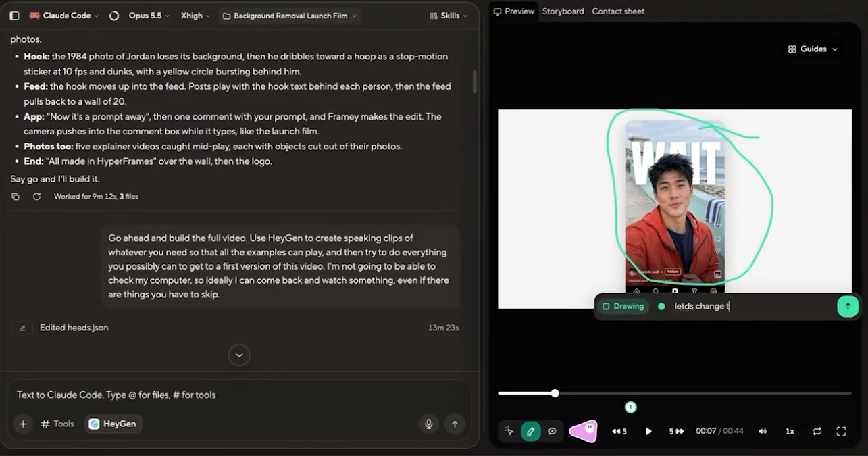Viewport: 868px width, 456px height.
Task: Click the video timeline progress slider
Action: tap(675, 393)
